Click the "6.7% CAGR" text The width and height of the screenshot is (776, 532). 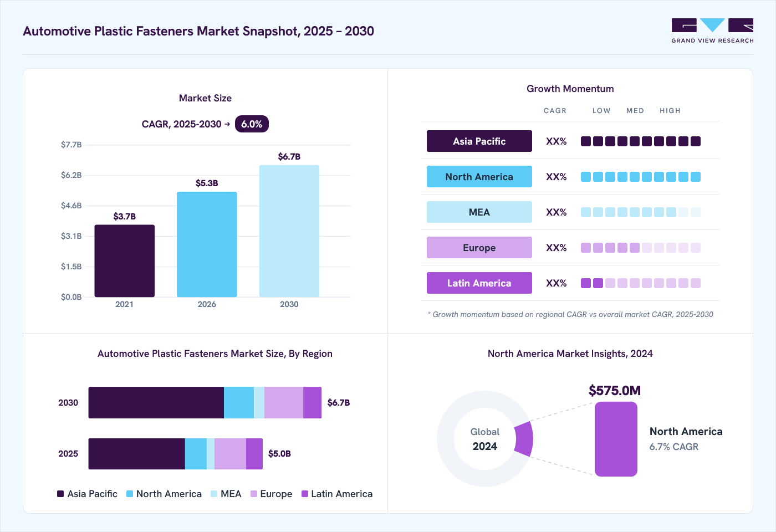coord(674,447)
